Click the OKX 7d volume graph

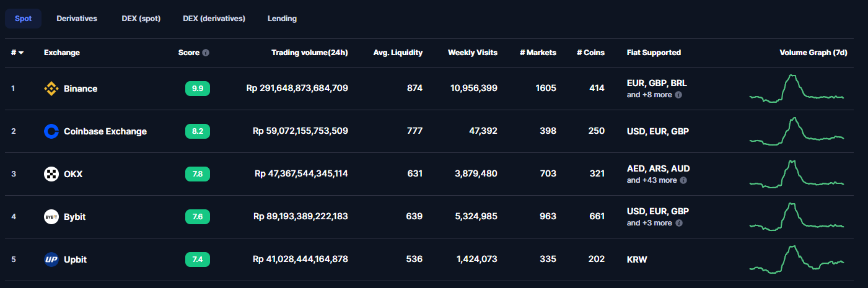[x=797, y=173]
